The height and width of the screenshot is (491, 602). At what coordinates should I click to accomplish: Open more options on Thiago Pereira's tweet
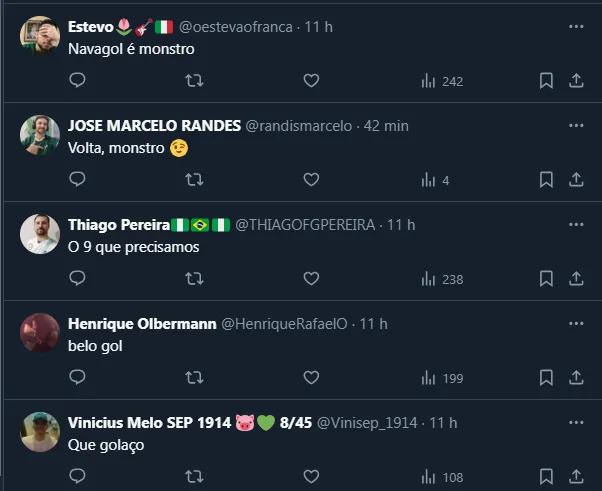tap(576, 224)
